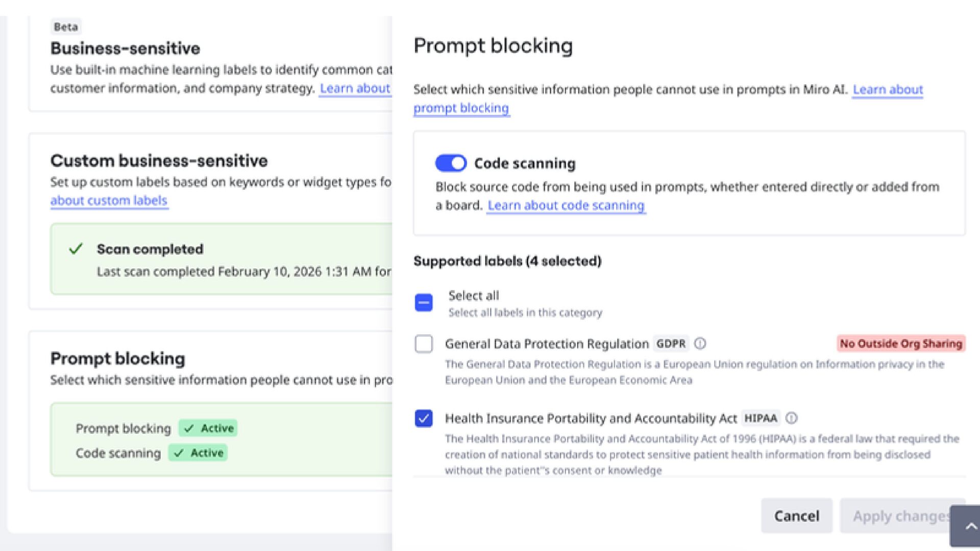Viewport: 980px width, 551px height.
Task: Check the Select all labels checkbox
Action: coord(424,303)
